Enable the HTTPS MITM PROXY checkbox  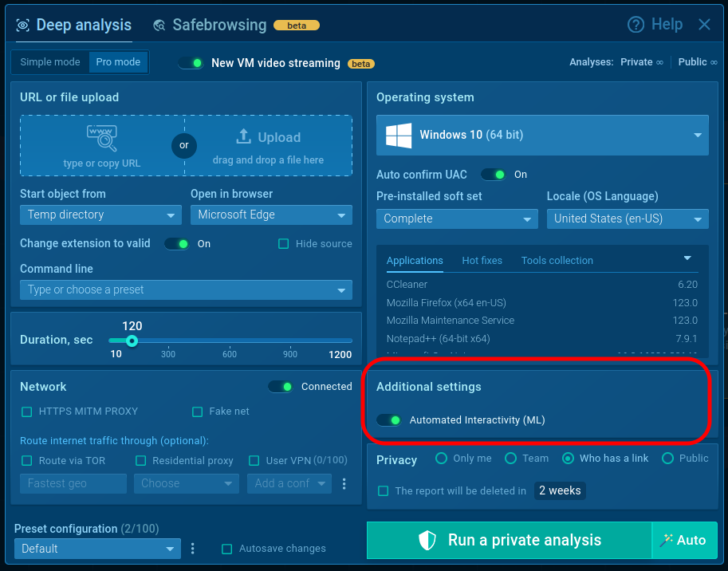27,412
